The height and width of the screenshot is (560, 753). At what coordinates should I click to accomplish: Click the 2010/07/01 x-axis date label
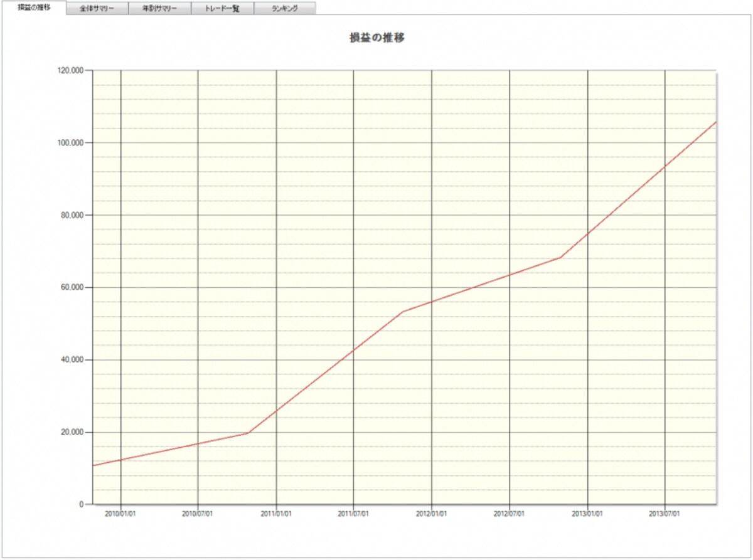pyautogui.click(x=198, y=513)
